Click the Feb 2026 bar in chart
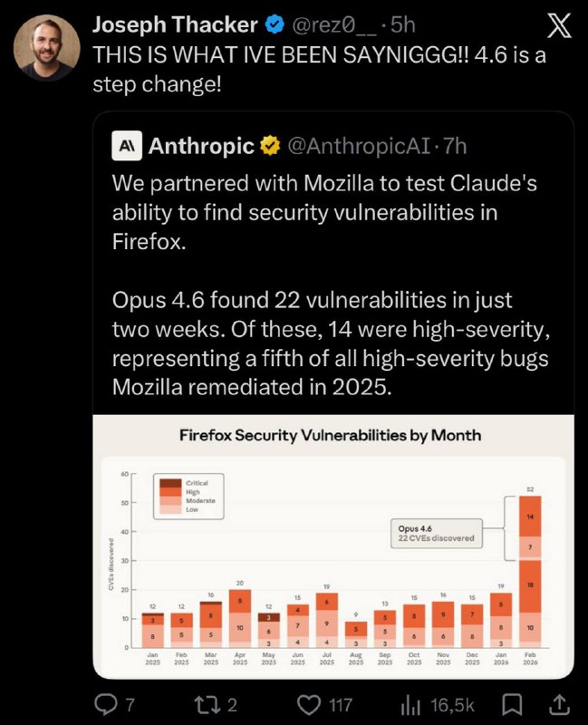 pos(530,571)
